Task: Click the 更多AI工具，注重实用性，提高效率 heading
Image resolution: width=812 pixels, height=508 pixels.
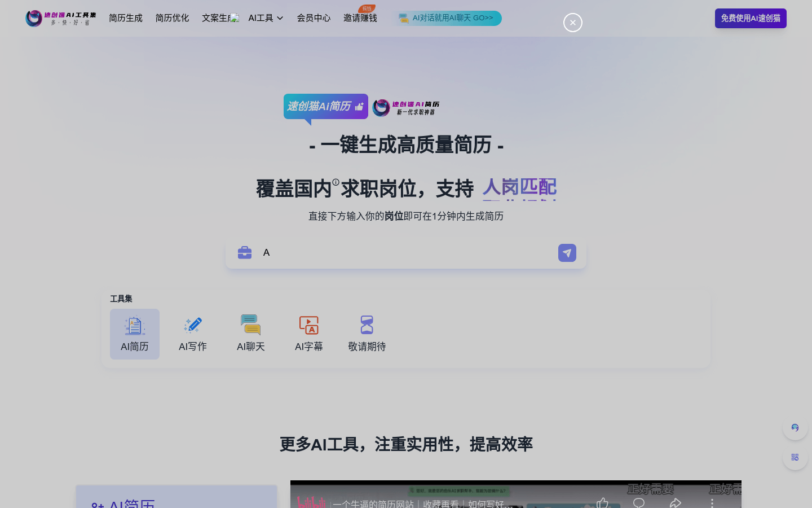Action: [406, 444]
